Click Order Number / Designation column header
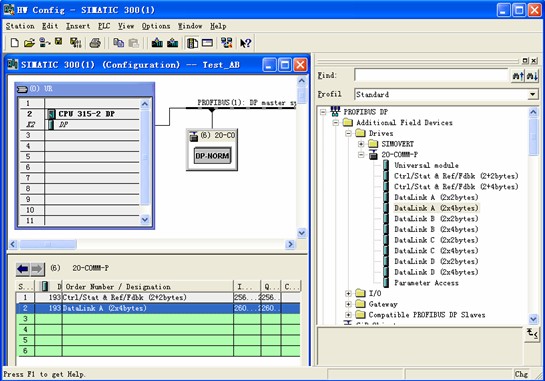The image size is (545, 381). click(x=148, y=287)
